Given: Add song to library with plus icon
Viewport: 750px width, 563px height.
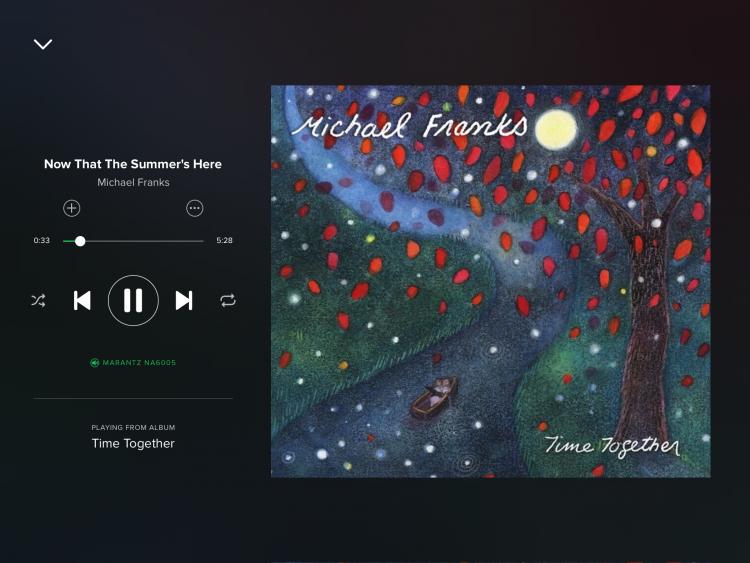Looking at the screenshot, I should (72, 208).
